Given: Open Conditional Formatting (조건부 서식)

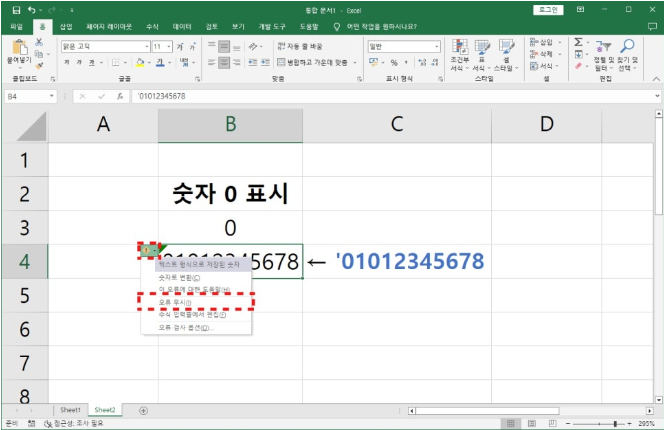Looking at the screenshot, I should click(x=460, y=53).
